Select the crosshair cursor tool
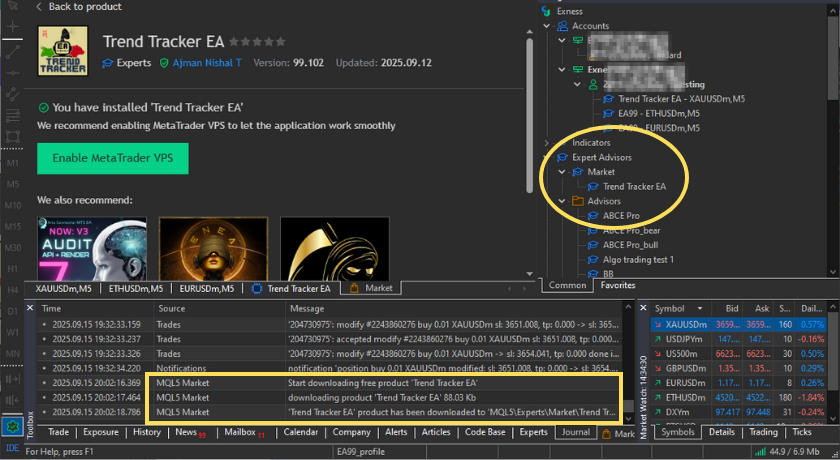The width and height of the screenshot is (840, 460). (13, 27)
